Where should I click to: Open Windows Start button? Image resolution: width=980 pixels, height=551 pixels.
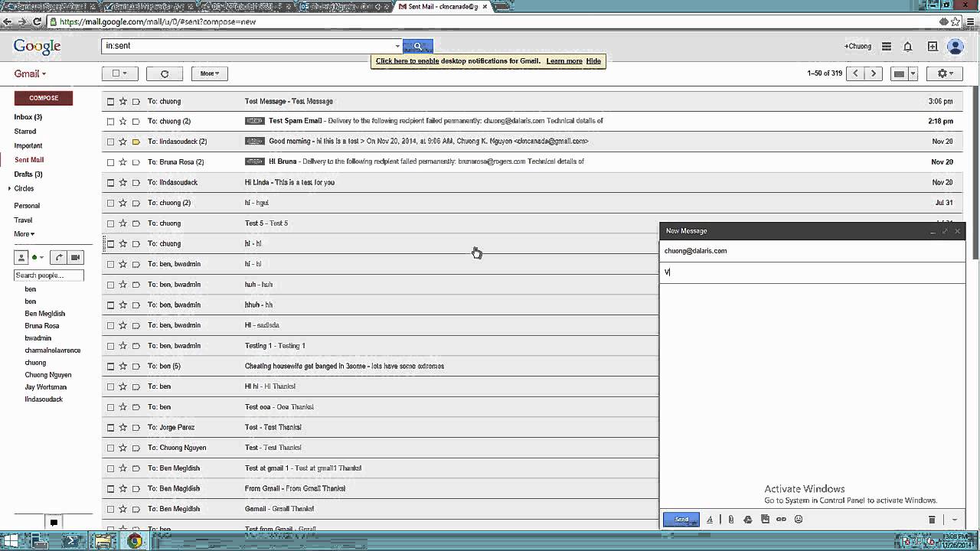10,541
